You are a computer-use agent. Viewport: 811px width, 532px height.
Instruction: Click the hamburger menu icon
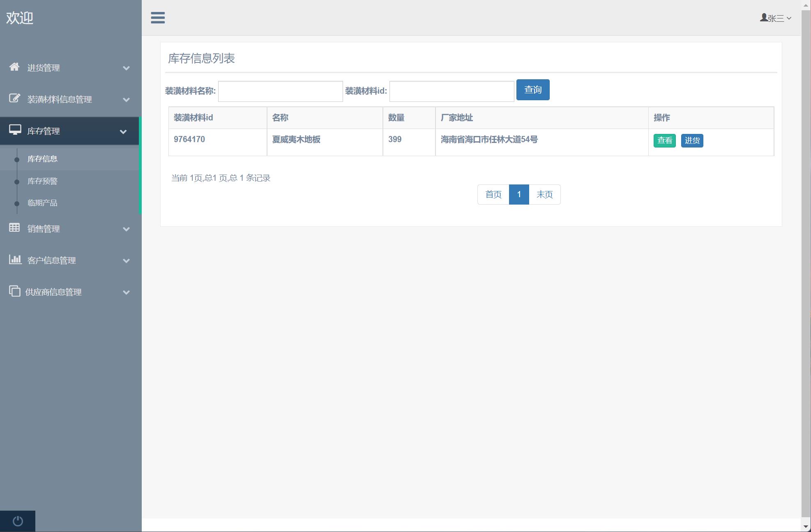tap(158, 18)
